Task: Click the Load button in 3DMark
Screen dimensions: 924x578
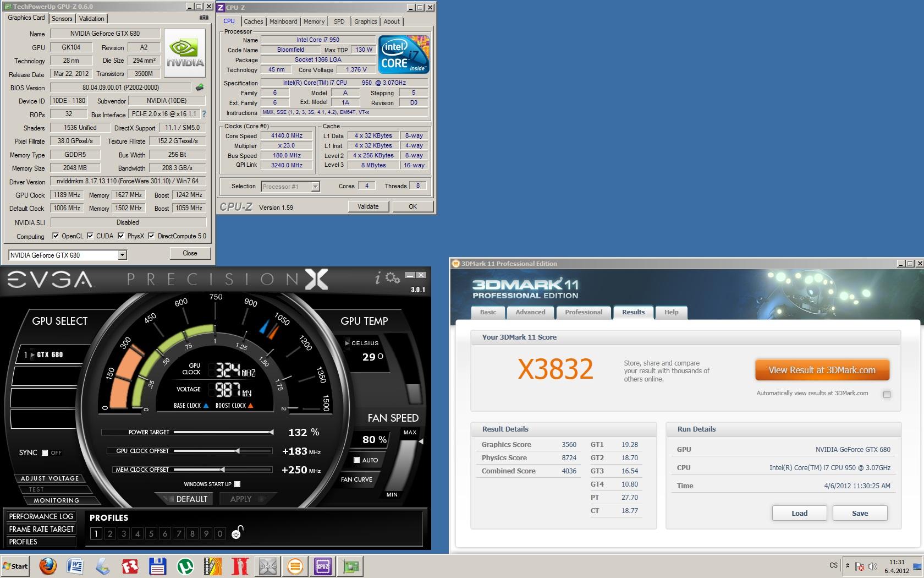Action: click(x=799, y=513)
